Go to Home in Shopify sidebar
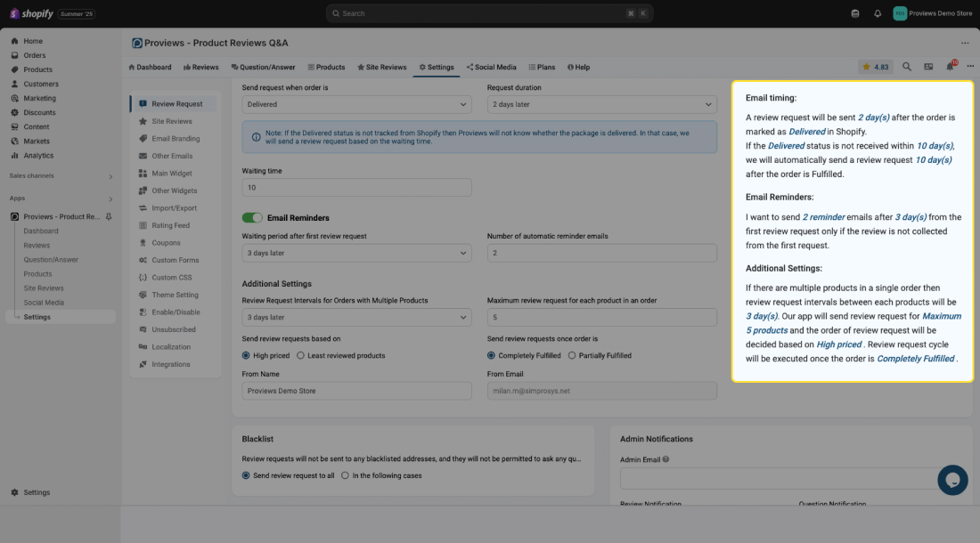 pos(33,41)
